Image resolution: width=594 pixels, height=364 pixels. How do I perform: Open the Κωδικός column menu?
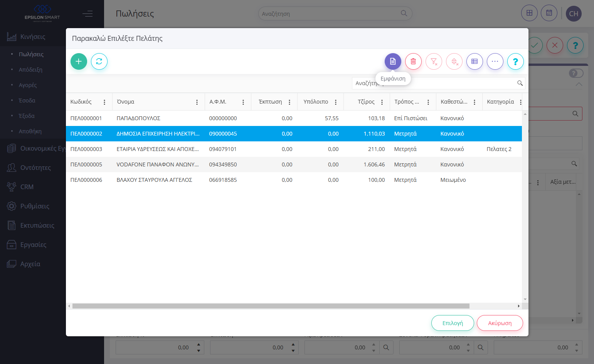pos(104,102)
